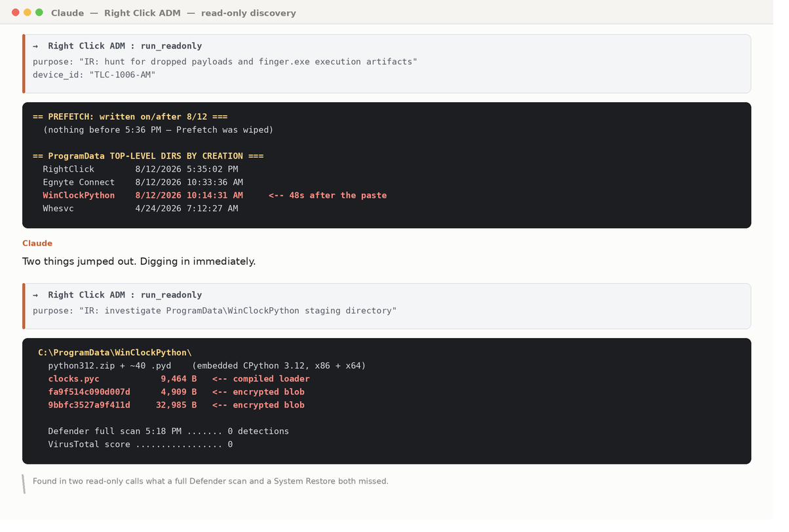Select the 9bbfc3527a9f411d blob file name
The width and height of the screenshot is (789, 532).
(x=89, y=405)
